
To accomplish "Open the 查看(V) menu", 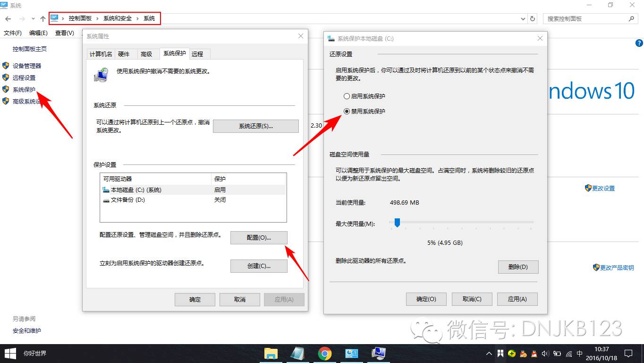I will coord(65,33).
